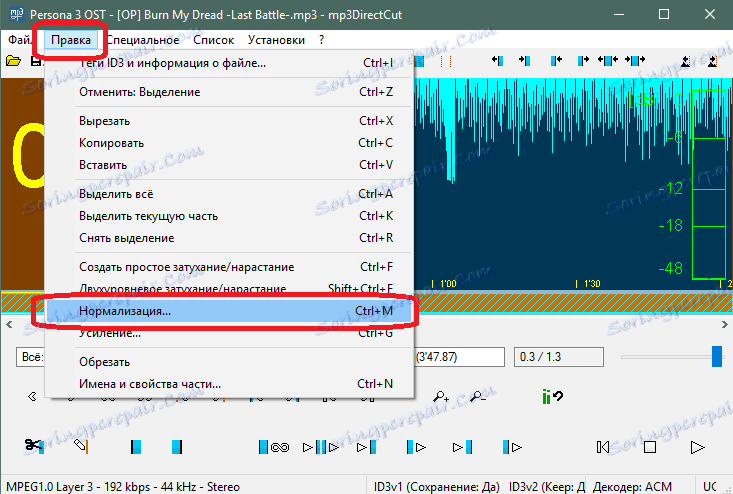Choose Имена и свойства части...

click(229, 384)
